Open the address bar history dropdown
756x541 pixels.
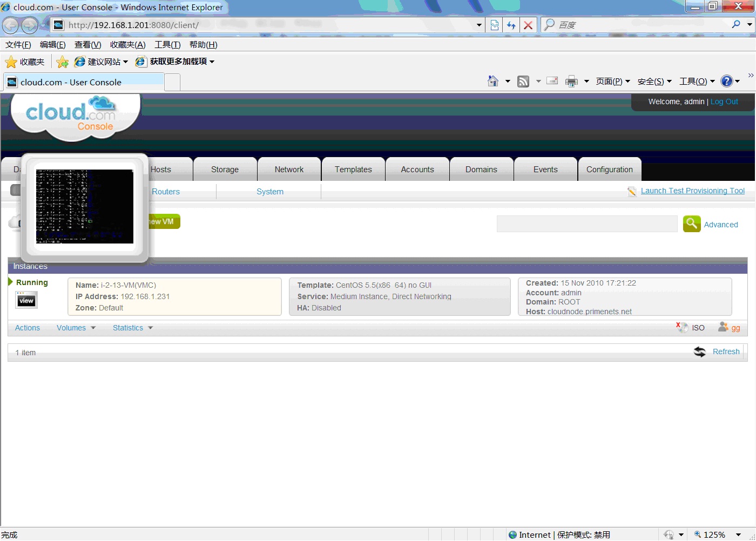click(x=479, y=25)
